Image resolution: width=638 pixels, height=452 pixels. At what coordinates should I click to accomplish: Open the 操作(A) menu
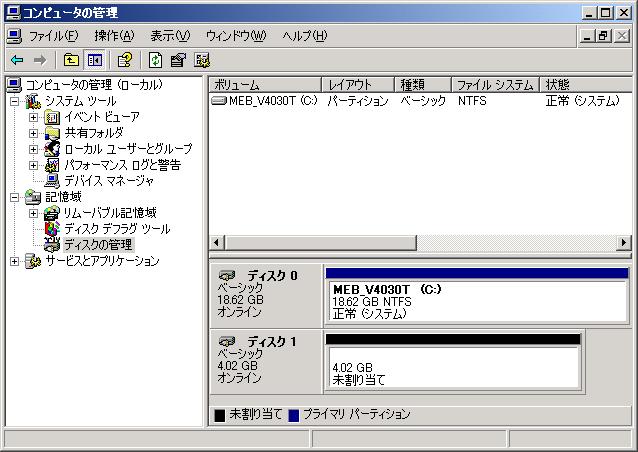pos(114,36)
